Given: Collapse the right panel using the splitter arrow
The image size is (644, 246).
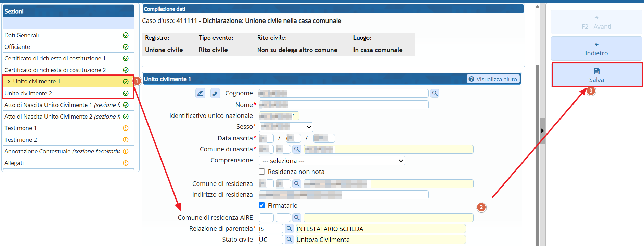Looking at the screenshot, I should (x=542, y=131).
